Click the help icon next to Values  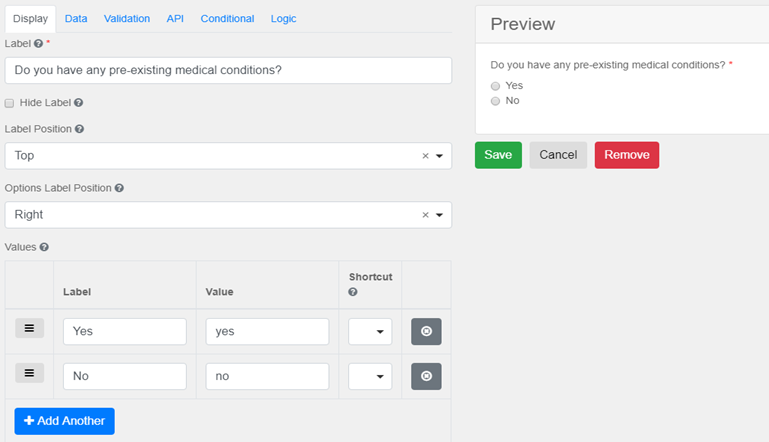click(44, 247)
